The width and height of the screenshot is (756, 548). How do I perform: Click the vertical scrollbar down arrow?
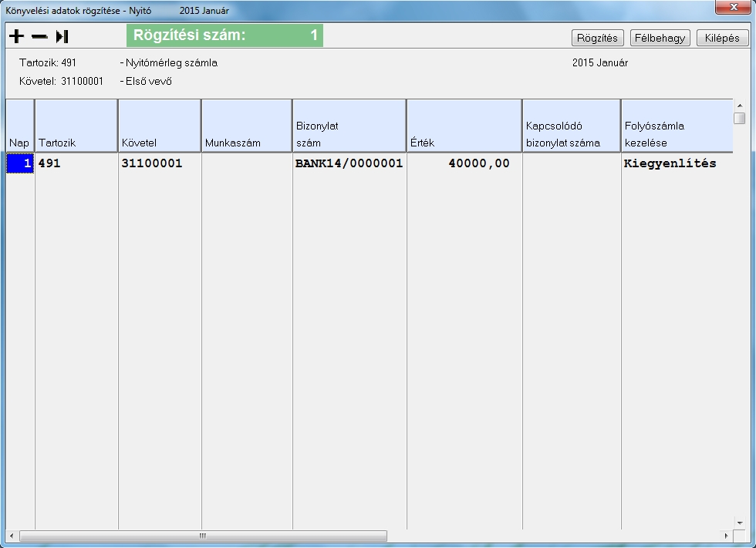point(739,522)
